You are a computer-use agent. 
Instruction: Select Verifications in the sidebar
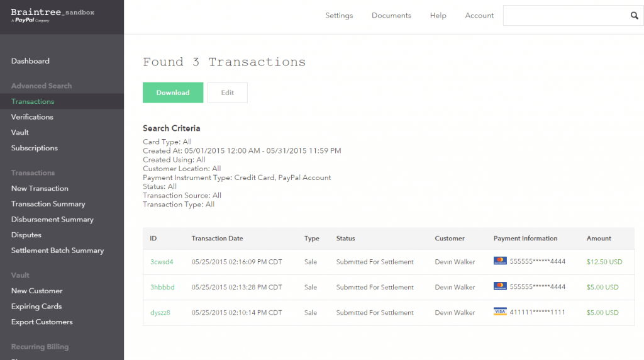point(32,116)
